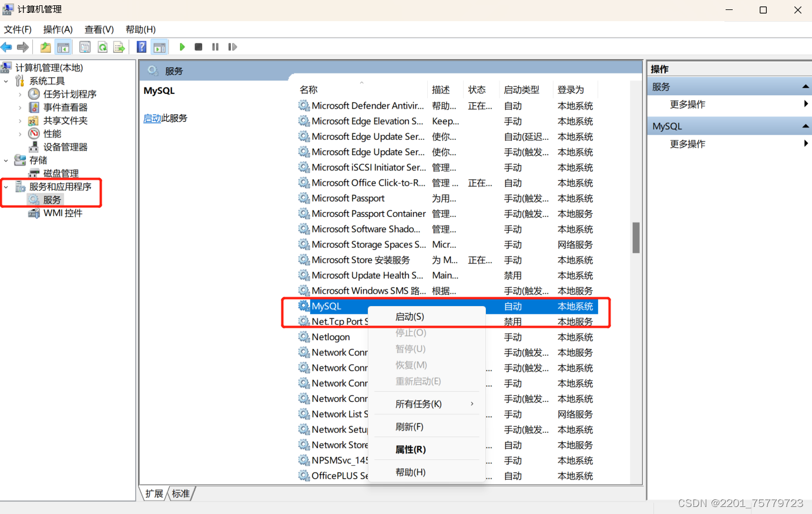
Task: Click the stop service toolbar icon
Action: (x=199, y=47)
